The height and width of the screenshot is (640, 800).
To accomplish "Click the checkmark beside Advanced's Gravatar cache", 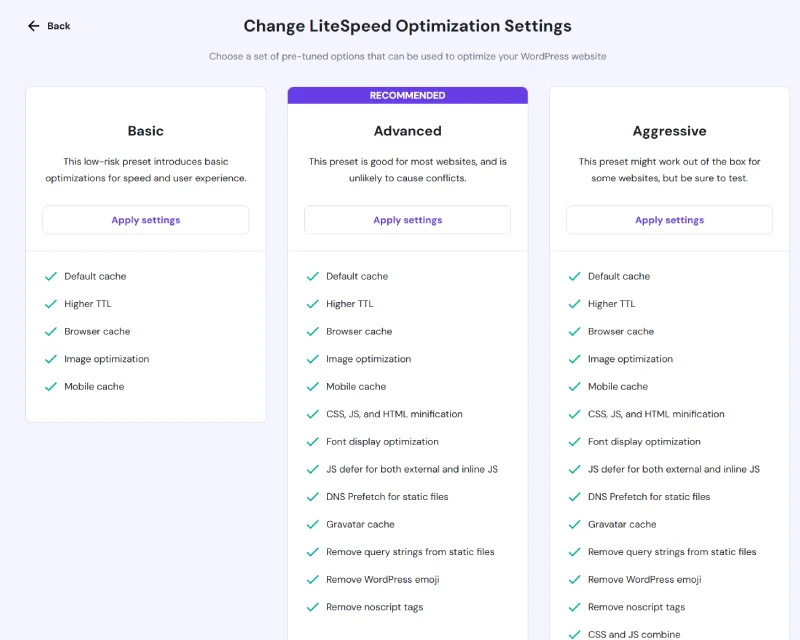I will click(x=313, y=524).
